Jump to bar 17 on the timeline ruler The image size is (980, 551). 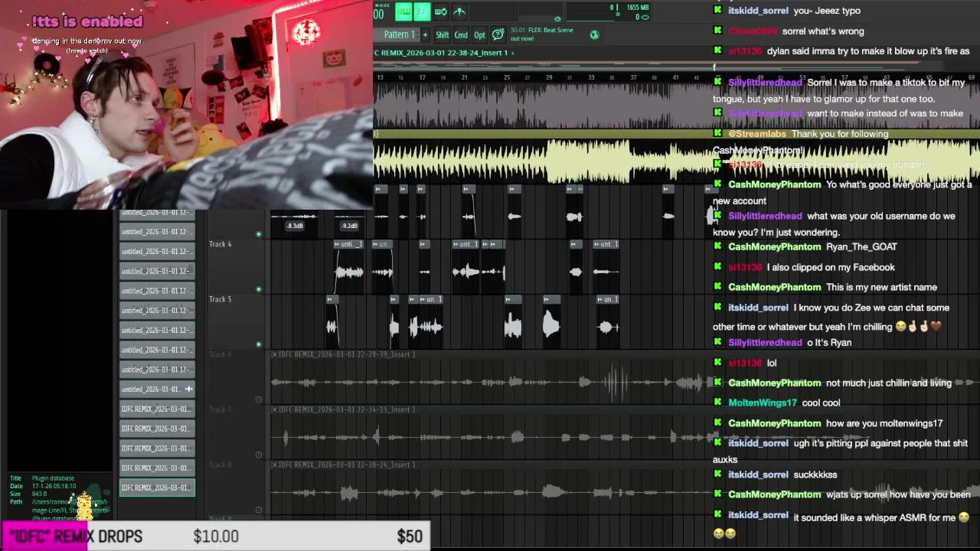click(422, 77)
